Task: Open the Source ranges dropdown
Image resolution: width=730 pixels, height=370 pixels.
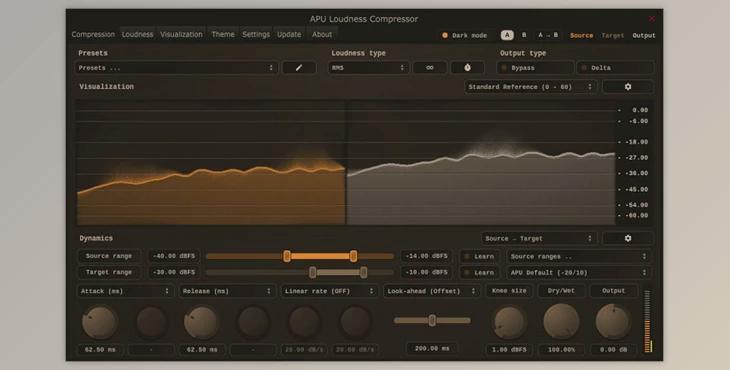Action: click(x=579, y=256)
